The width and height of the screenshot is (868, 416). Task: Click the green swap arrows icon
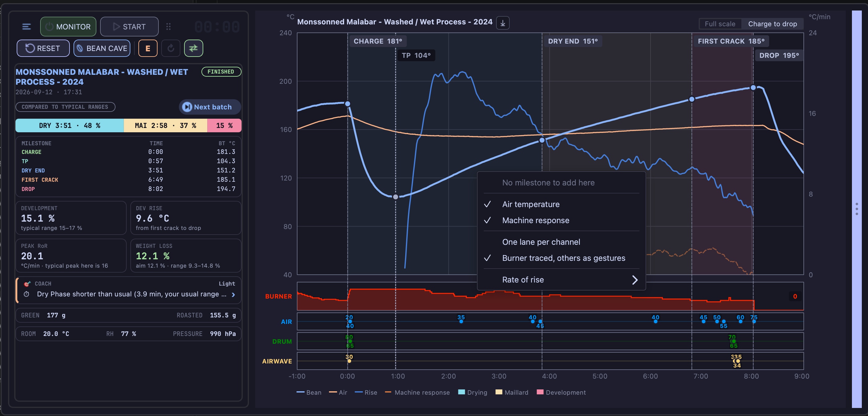point(193,49)
